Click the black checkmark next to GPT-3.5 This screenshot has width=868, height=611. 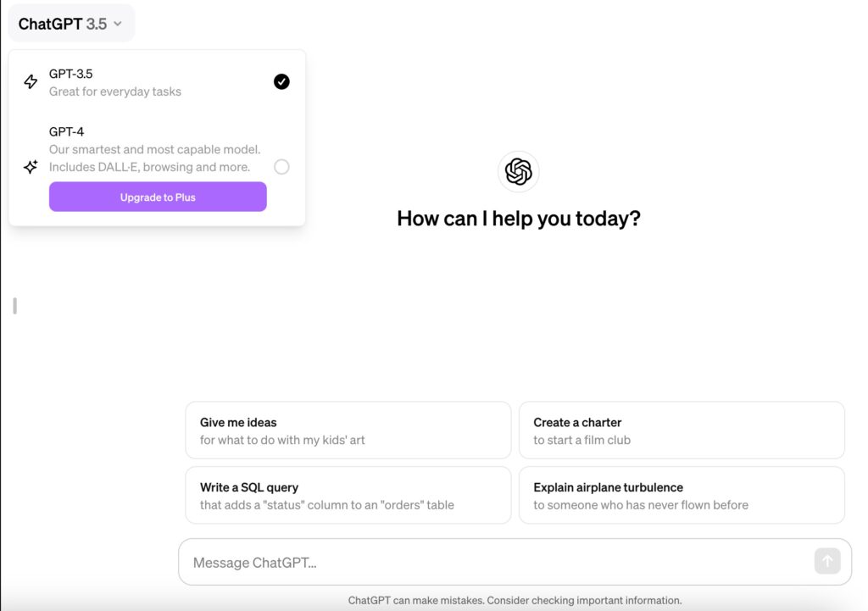point(281,82)
